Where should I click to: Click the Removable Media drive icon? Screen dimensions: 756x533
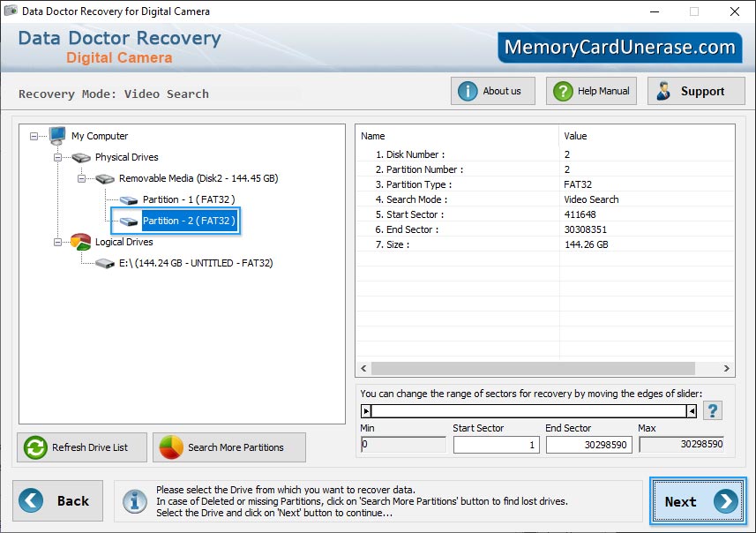(105, 179)
